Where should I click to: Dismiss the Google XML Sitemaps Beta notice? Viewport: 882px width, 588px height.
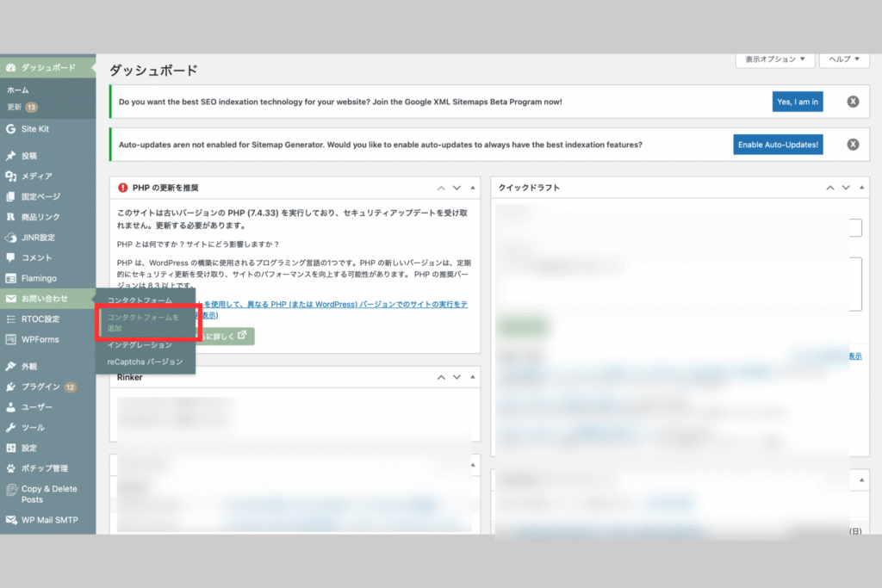point(853,102)
